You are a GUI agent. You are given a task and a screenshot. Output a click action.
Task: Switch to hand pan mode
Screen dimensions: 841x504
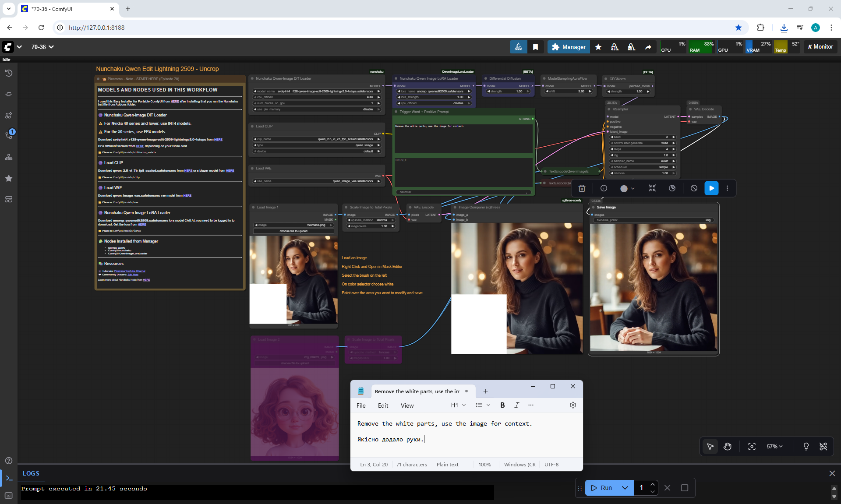tap(728, 446)
